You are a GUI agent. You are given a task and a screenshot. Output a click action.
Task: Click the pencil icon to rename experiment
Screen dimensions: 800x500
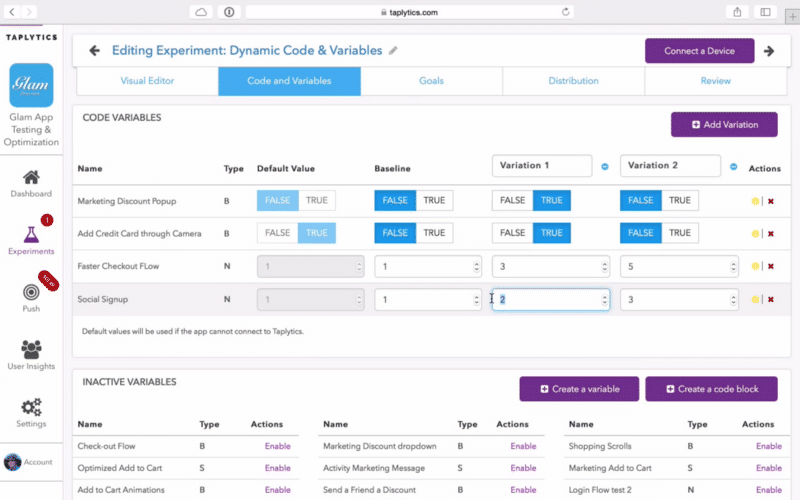click(393, 50)
